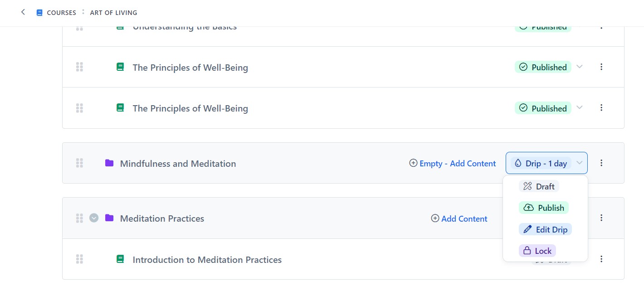
Task: Select Draft from the status menu
Action: coord(539,186)
